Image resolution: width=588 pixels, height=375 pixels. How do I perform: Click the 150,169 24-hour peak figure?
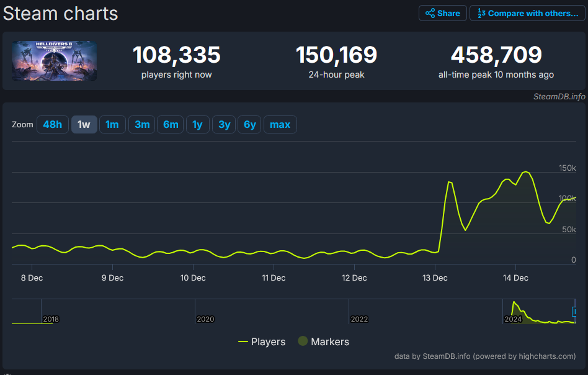336,55
